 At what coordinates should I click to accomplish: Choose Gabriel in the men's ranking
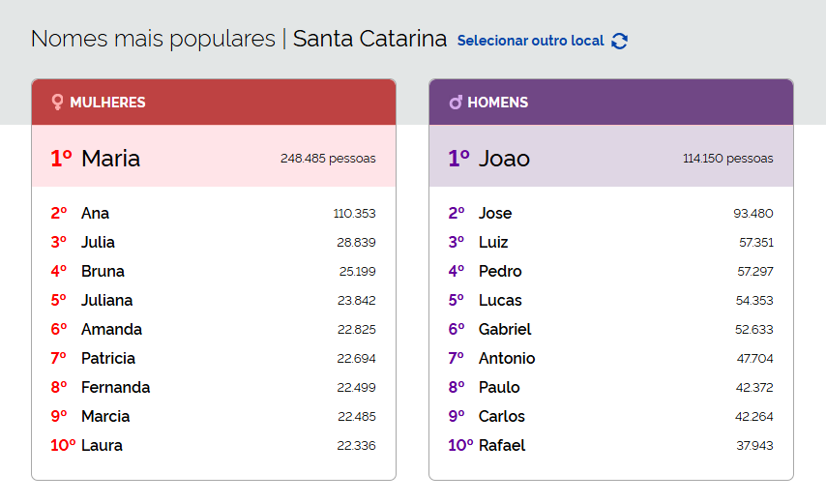[505, 329]
